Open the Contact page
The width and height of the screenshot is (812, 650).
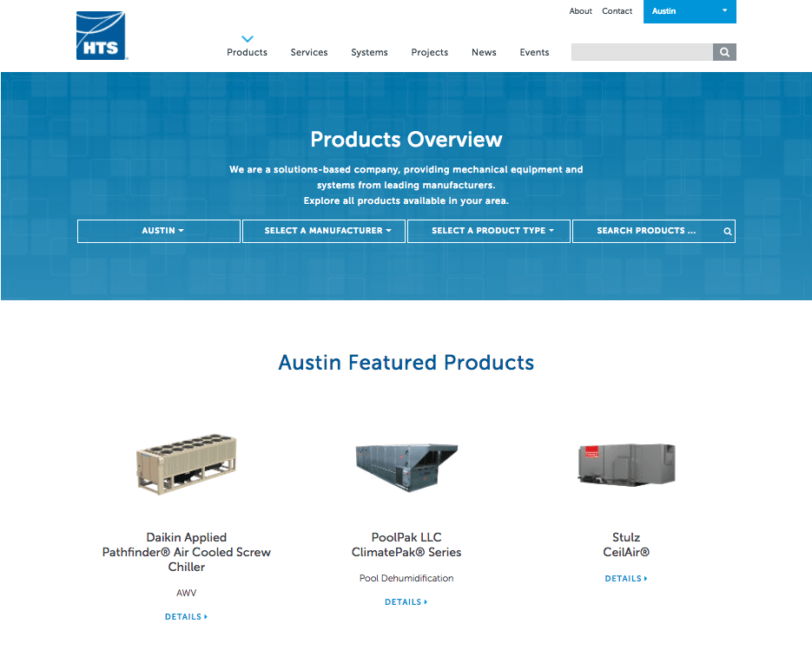[617, 10]
